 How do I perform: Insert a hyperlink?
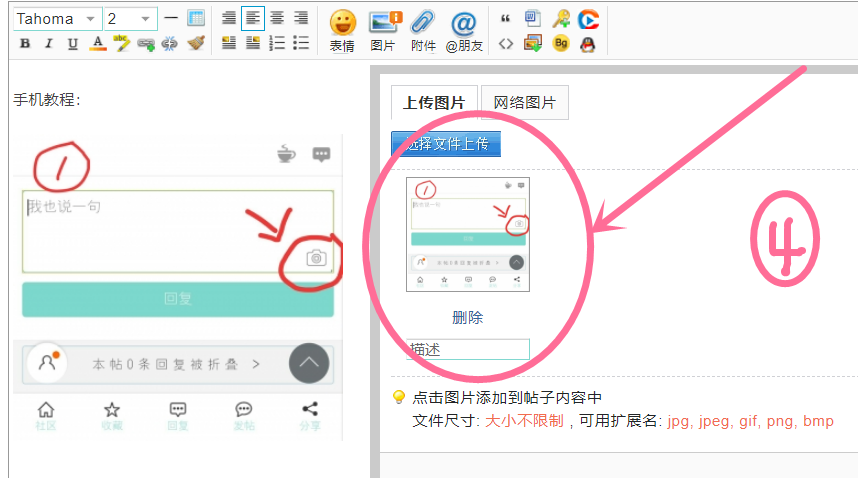pos(146,44)
